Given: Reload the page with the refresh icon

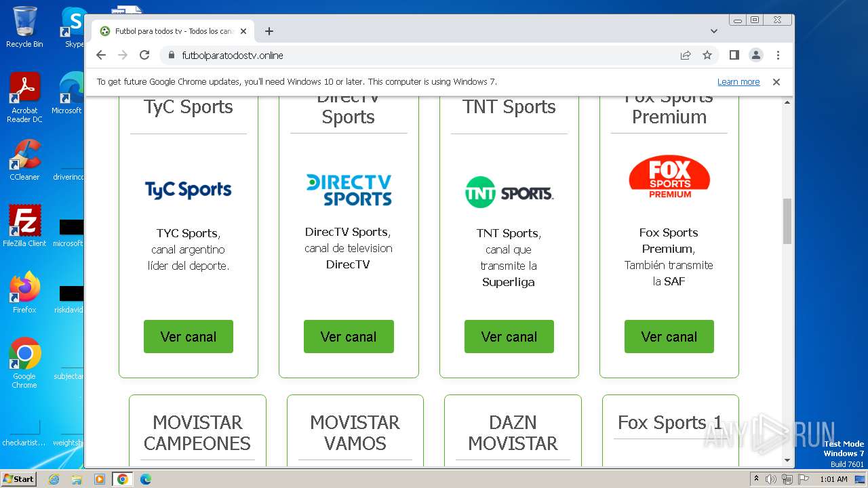Looking at the screenshot, I should [x=144, y=55].
